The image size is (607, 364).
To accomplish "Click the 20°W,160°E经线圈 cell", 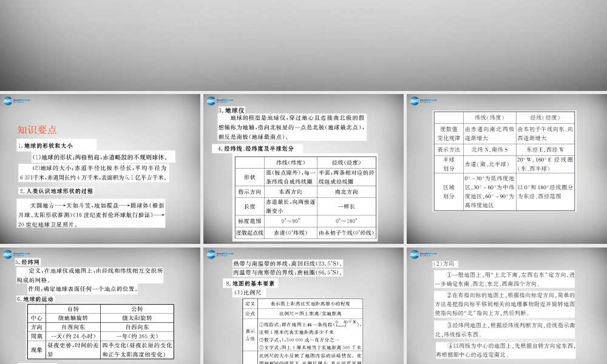I will pos(546,164).
